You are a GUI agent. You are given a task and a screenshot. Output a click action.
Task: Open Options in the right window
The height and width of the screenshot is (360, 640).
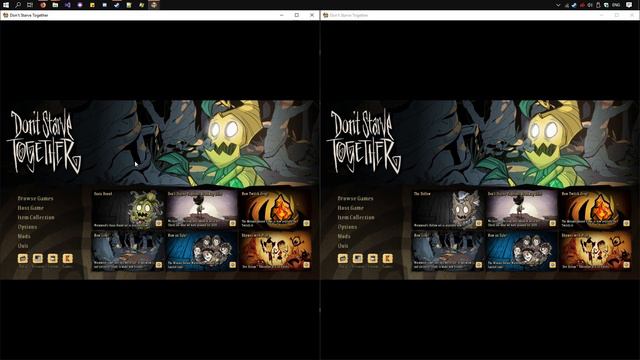pyautogui.click(x=347, y=227)
